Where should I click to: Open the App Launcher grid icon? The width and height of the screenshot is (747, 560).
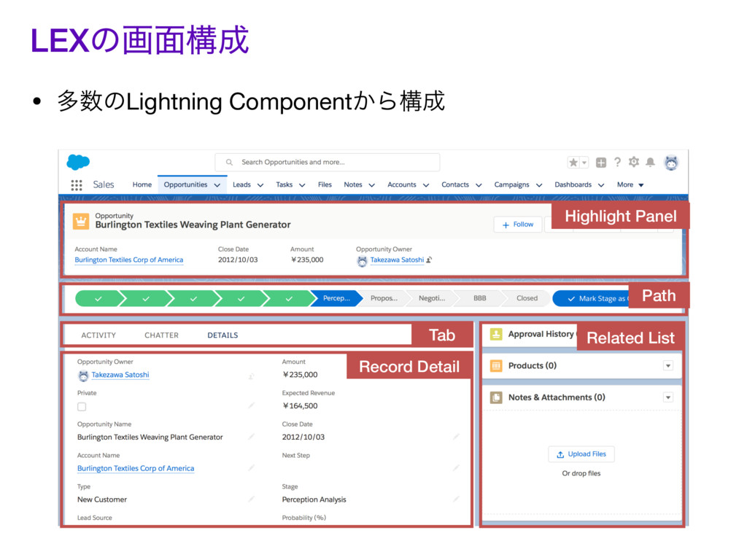pyautogui.click(x=76, y=185)
